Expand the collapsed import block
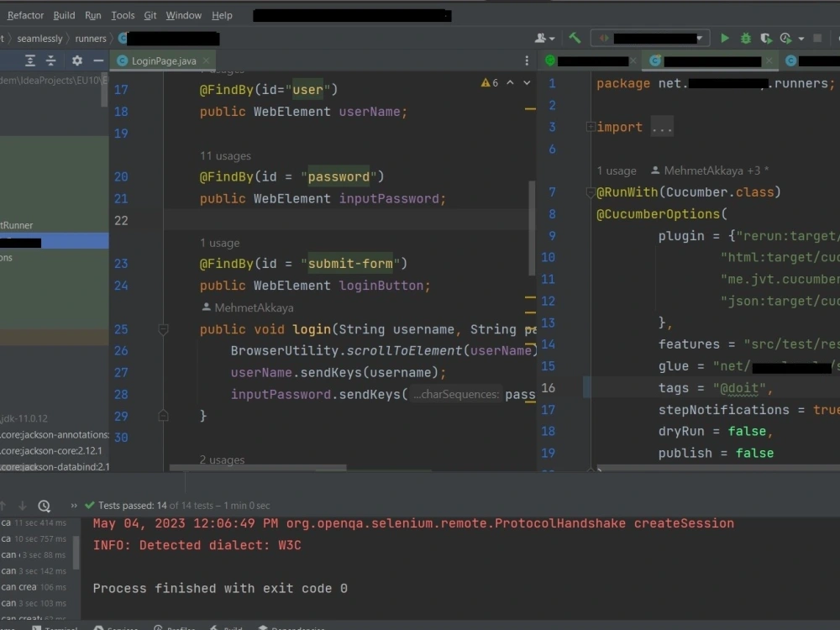This screenshot has width=840, height=630. 590,127
